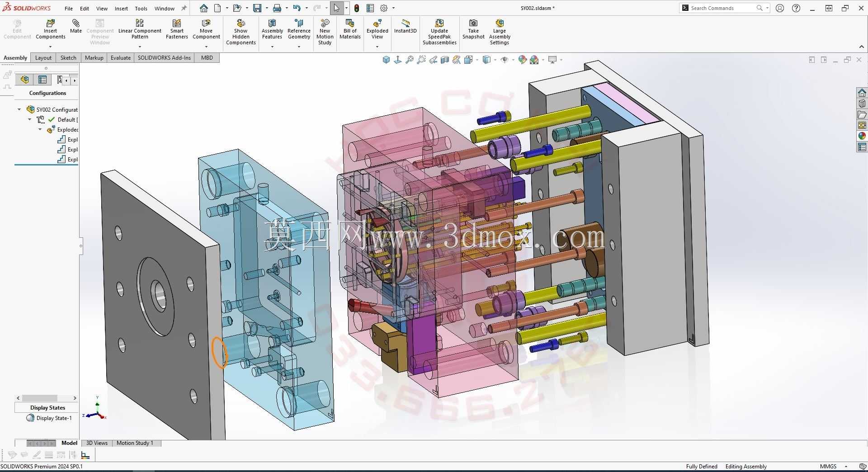Collapse the SY002 Configurations tree node
Viewport: 868px width, 472px height.
click(x=19, y=109)
